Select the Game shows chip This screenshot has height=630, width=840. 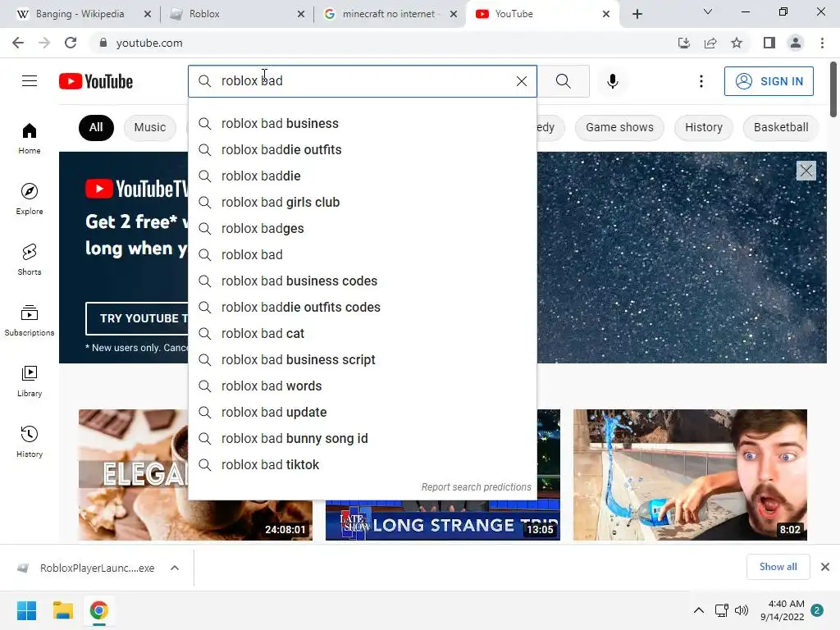point(619,127)
